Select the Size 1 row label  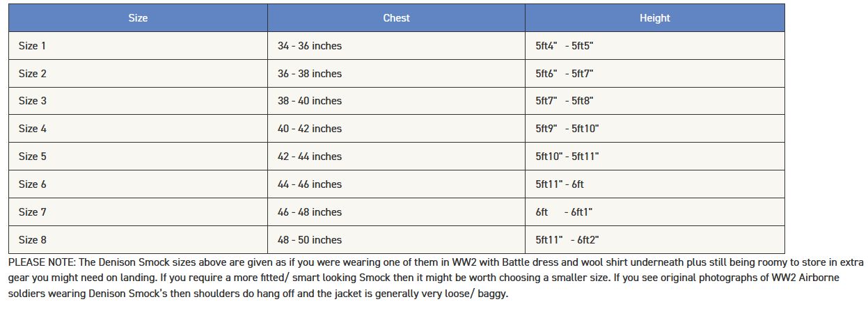tap(33, 46)
